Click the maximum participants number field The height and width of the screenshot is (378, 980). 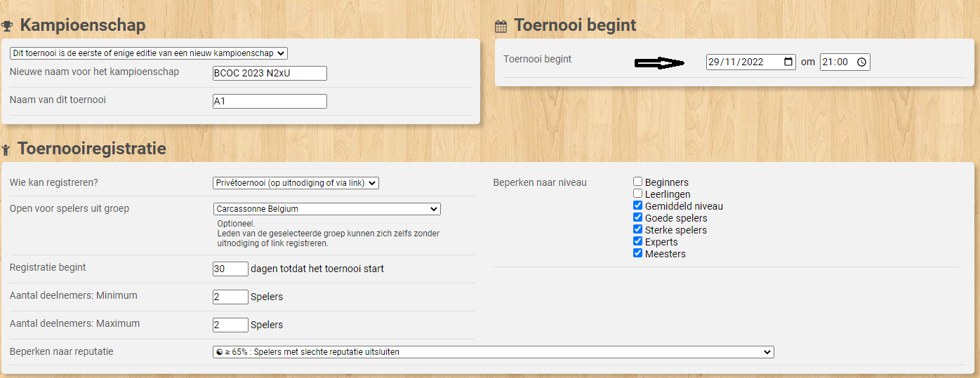click(230, 325)
